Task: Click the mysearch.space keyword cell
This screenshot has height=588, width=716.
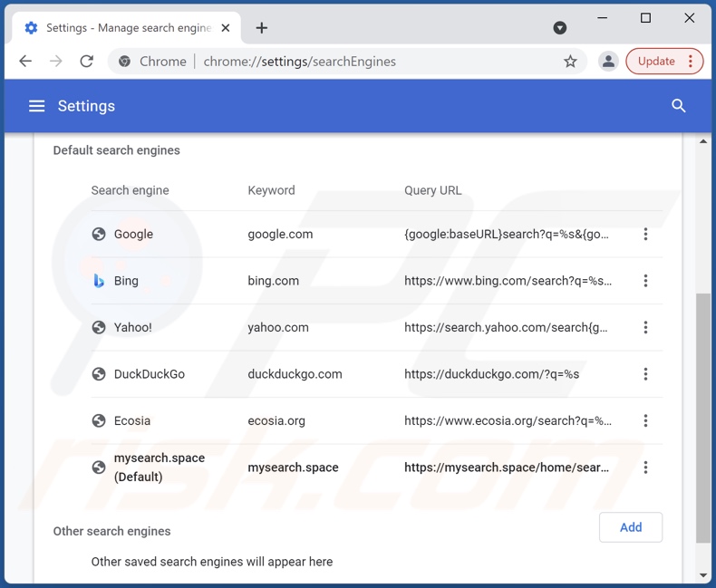Action: pyautogui.click(x=293, y=467)
